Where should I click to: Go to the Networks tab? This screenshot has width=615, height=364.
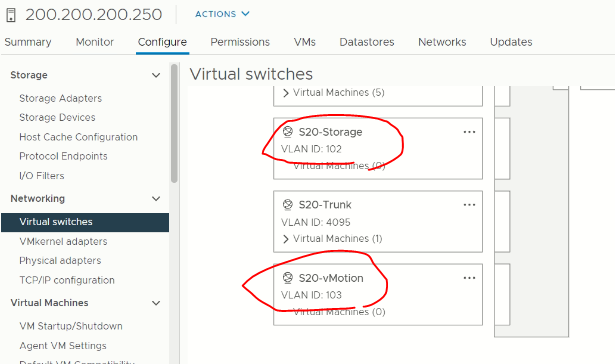[x=442, y=42]
